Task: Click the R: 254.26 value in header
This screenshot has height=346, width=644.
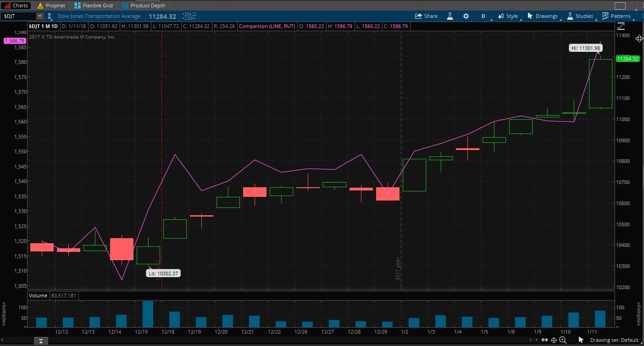Action: click(x=224, y=26)
